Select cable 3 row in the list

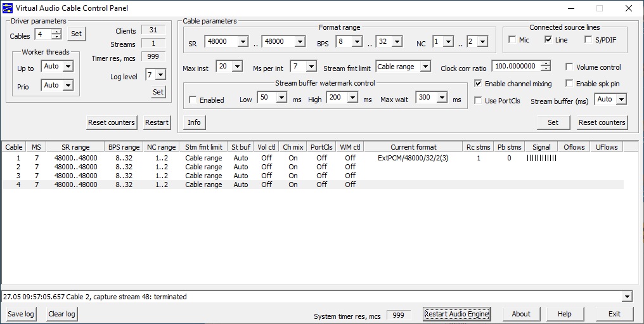[313, 176]
